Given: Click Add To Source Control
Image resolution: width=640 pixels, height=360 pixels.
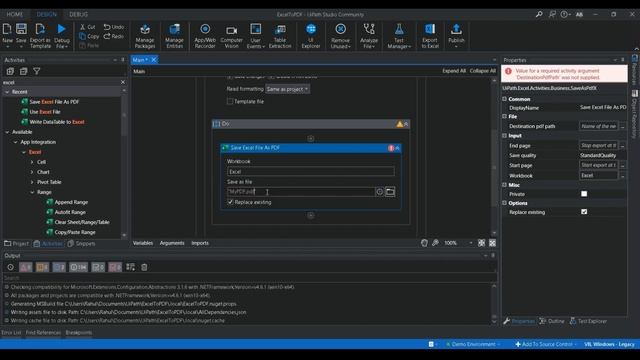Looking at the screenshot, I should 544,344.
